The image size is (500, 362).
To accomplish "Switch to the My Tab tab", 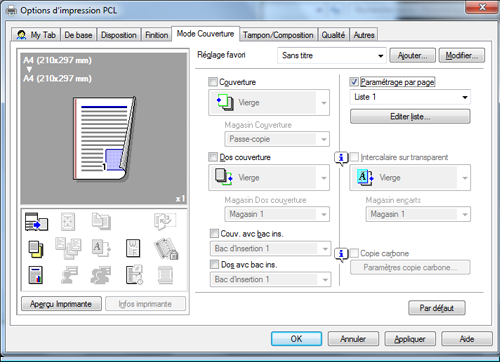I will (x=36, y=35).
